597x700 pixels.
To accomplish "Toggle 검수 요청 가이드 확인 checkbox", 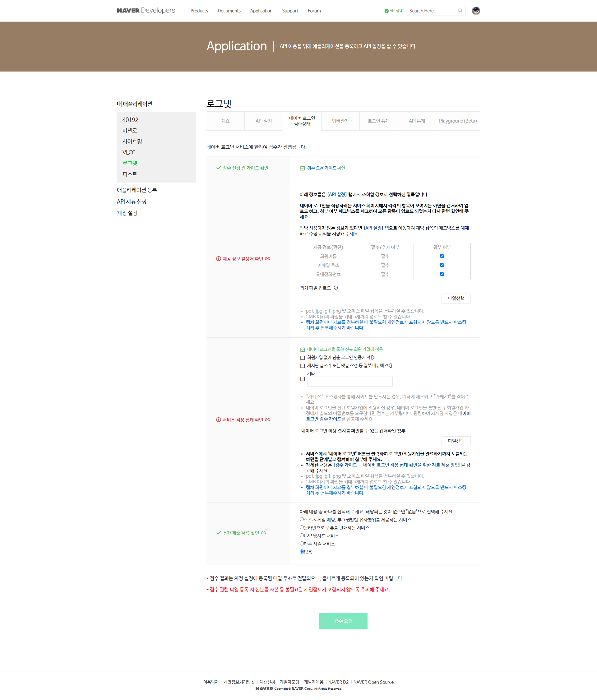I will pos(302,168).
